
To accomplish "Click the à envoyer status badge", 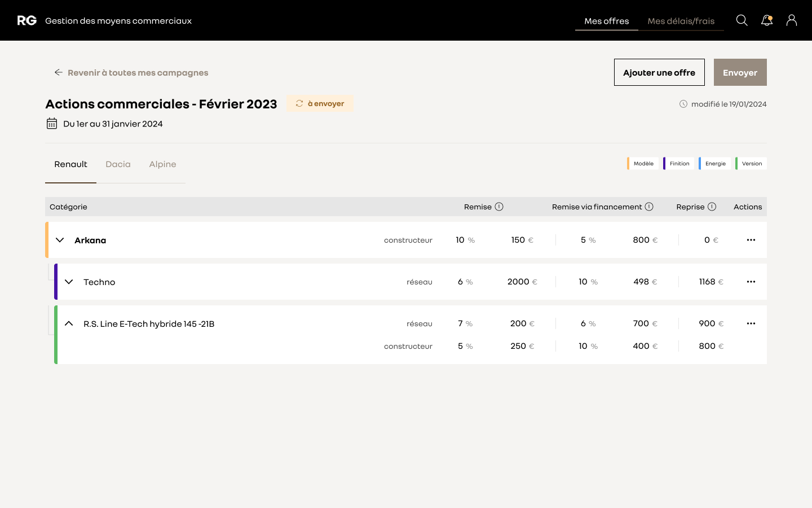I will pyautogui.click(x=320, y=103).
